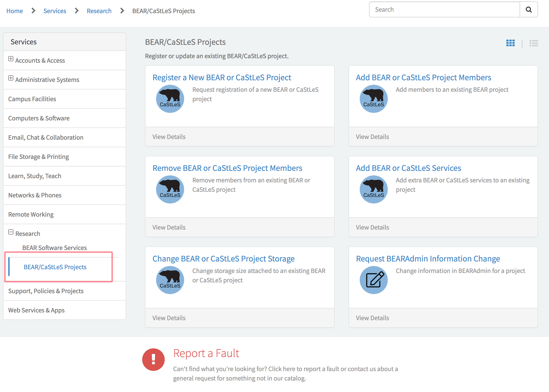
Task: Click bear icon on Remove Project Members card
Action: point(170,189)
